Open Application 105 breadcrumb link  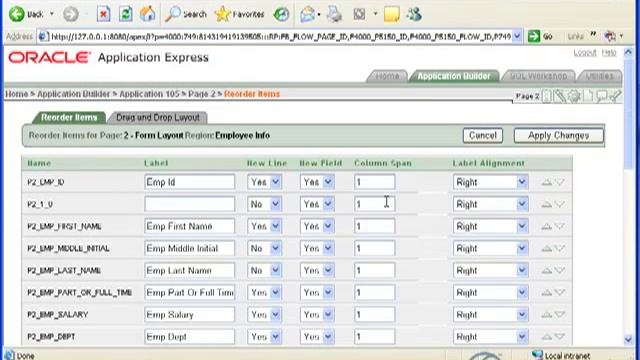coord(149,94)
